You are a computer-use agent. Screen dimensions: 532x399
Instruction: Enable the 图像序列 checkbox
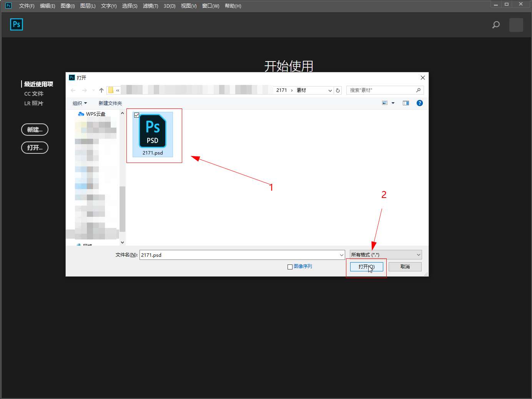coord(290,267)
